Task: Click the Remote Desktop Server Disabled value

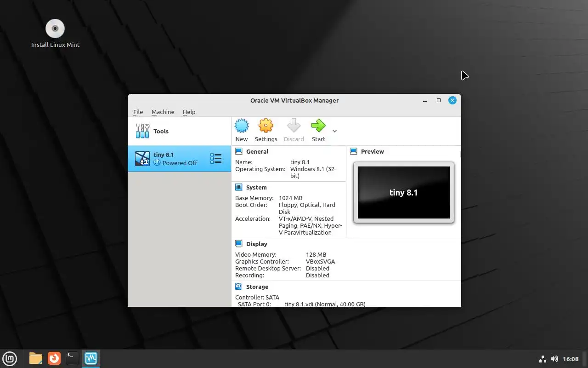Action: point(317,268)
